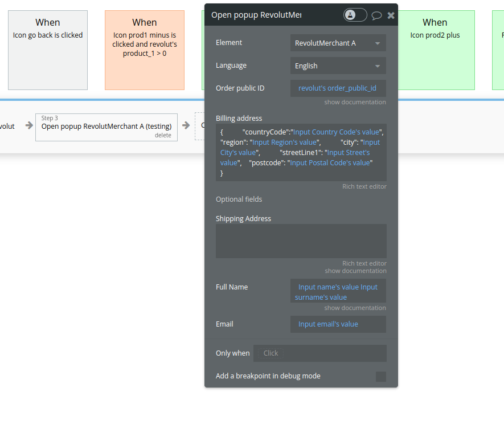The width and height of the screenshot is (504, 432).
Task: Edit the Email field Input email's value
Action: (338, 324)
